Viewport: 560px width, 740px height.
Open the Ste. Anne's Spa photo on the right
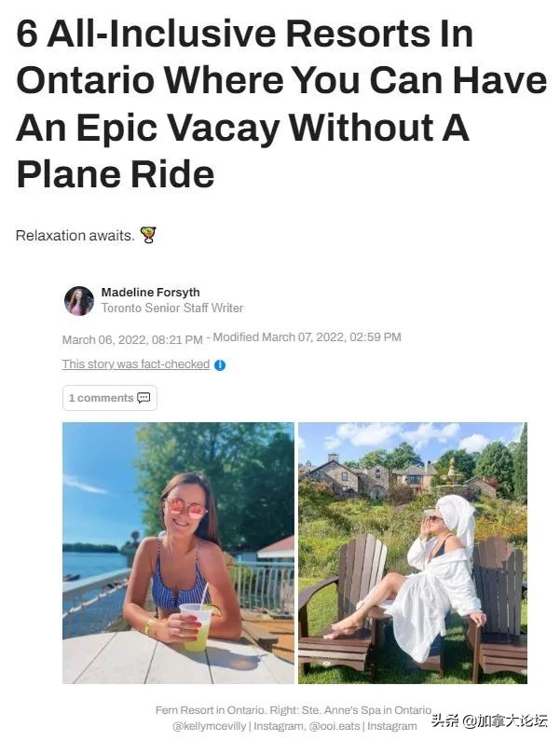click(x=412, y=553)
